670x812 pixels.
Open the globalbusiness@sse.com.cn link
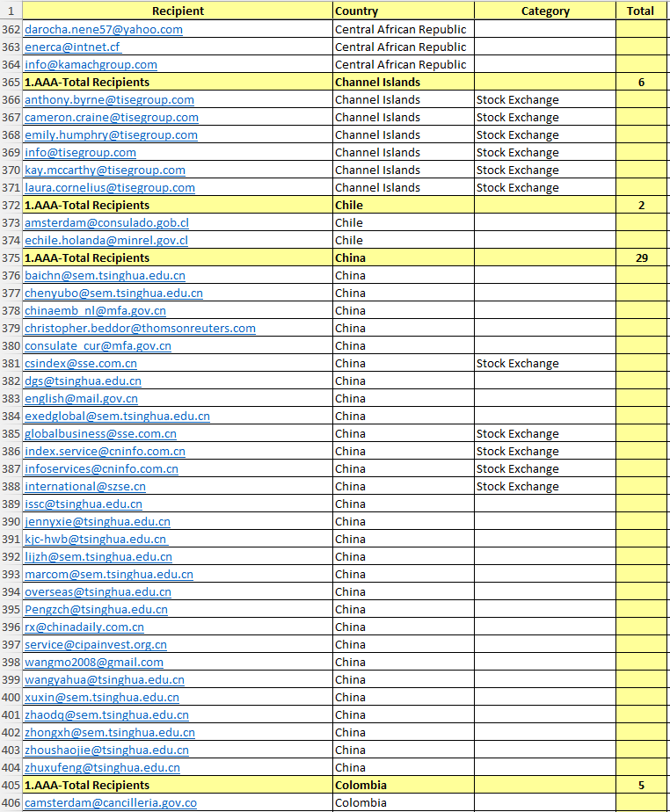(100, 434)
